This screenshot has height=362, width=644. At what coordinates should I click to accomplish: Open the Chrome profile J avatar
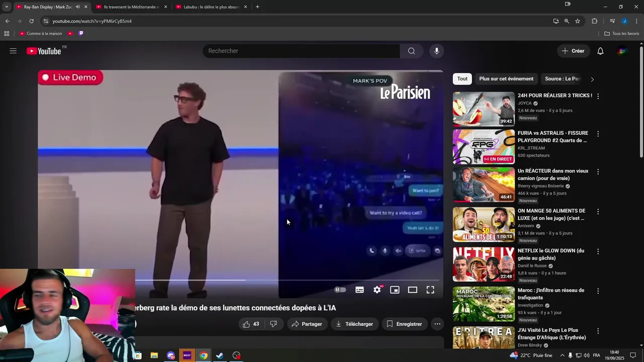tap(624, 21)
